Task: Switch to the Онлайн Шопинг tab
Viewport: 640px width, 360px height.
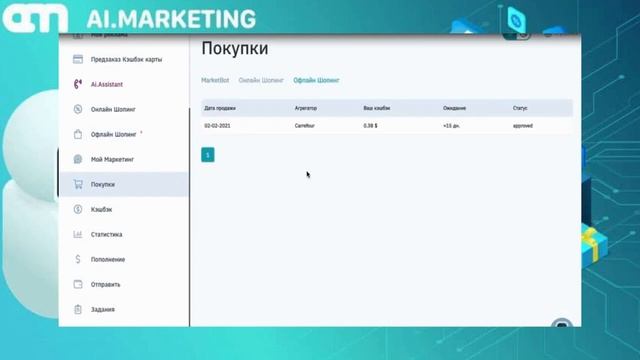Action: click(x=261, y=80)
